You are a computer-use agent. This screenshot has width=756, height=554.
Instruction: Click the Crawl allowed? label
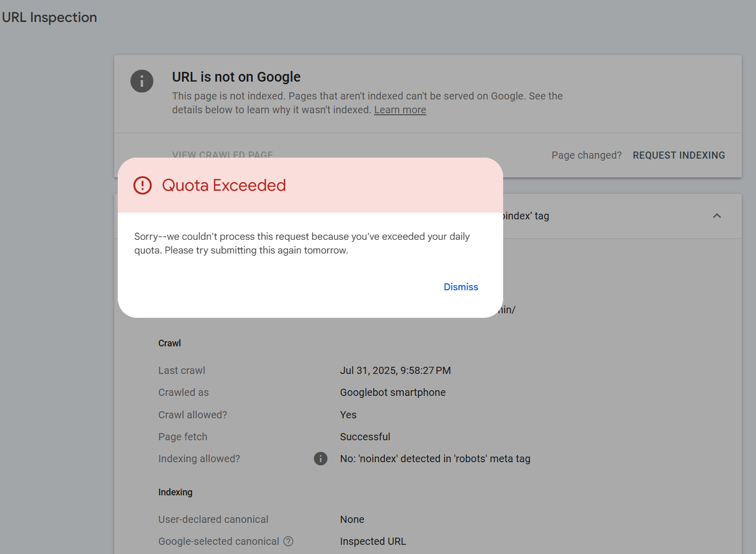coord(193,415)
